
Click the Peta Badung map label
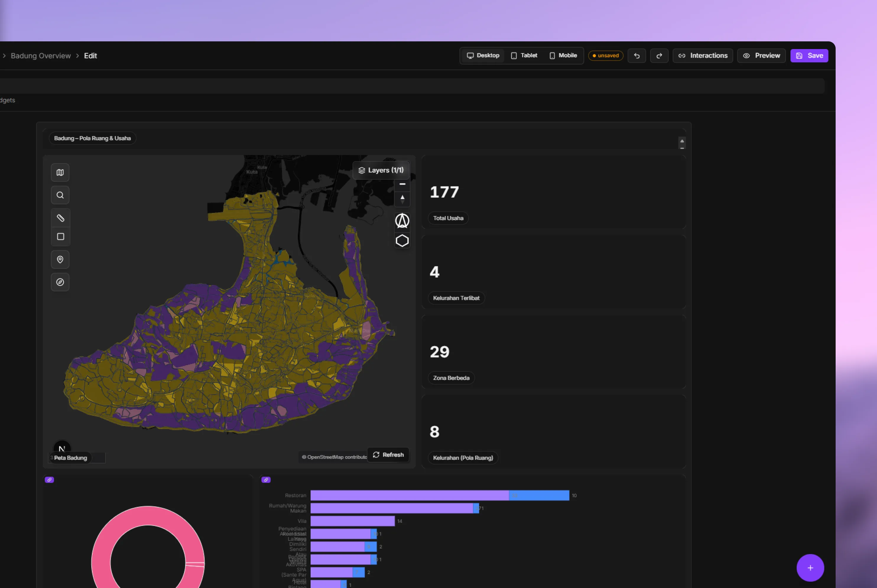[x=71, y=458]
